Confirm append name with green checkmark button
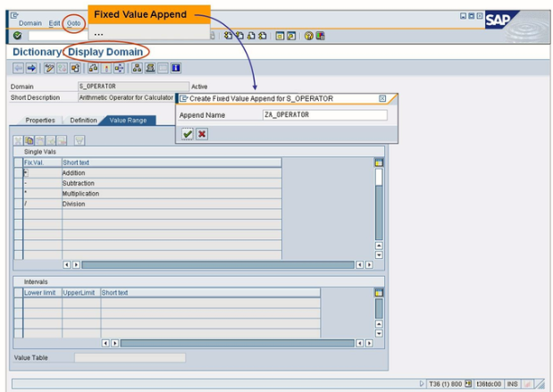 tap(187, 134)
